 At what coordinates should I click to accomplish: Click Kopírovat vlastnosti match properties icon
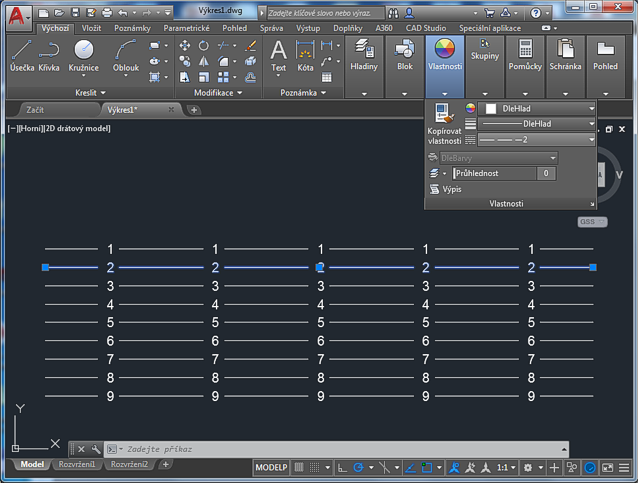[444, 124]
